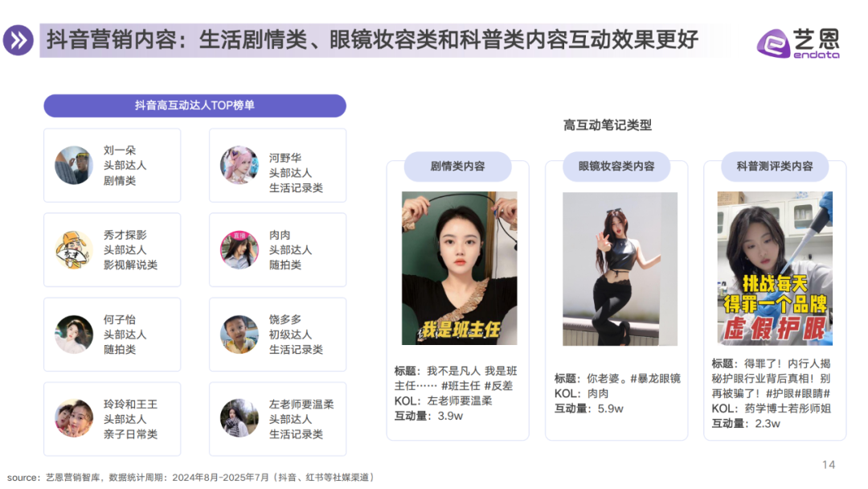Select 左老师要温柔's avatar
Screen dimensions: 868x489
(240, 419)
